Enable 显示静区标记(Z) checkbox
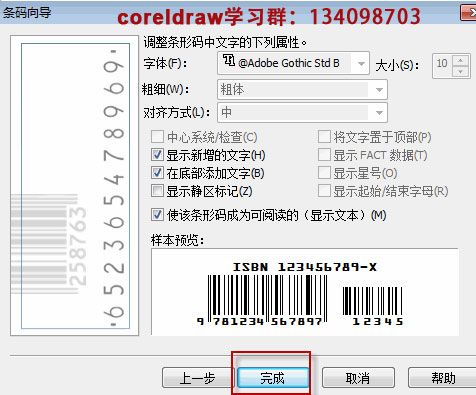 [x=157, y=191]
